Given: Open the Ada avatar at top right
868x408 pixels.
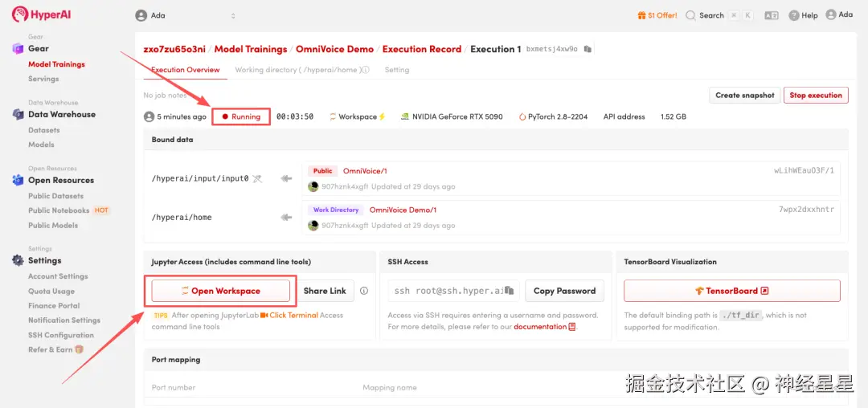Looking at the screenshot, I should 830,15.
